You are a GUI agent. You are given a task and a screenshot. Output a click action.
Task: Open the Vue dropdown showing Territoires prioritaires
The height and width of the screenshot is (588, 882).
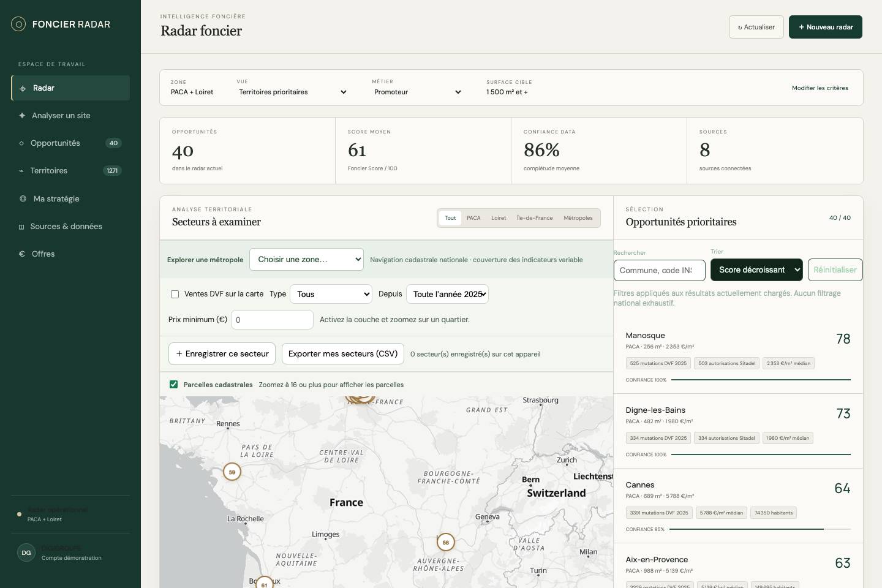coord(293,92)
